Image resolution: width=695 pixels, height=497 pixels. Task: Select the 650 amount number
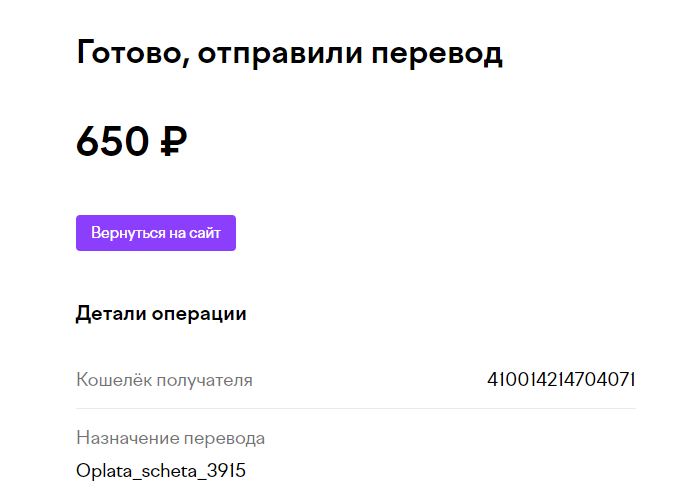pos(113,141)
